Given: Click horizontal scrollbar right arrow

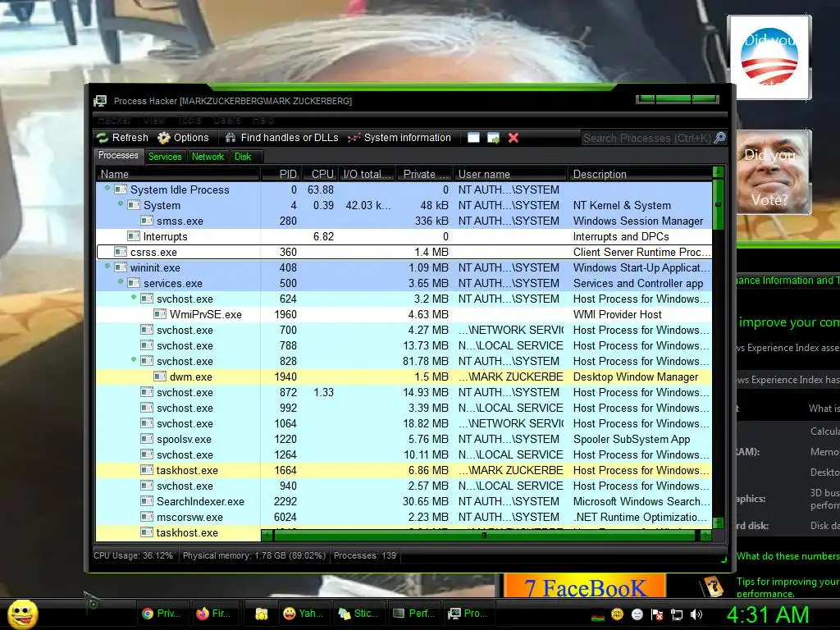Looking at the screenshot, I should (706, 535).
